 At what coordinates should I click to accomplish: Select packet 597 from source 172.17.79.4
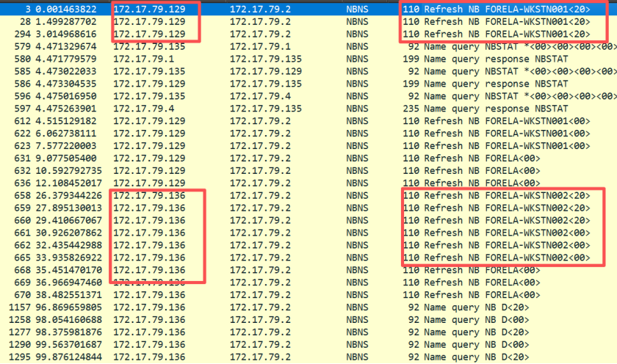(x=308, y=109)
